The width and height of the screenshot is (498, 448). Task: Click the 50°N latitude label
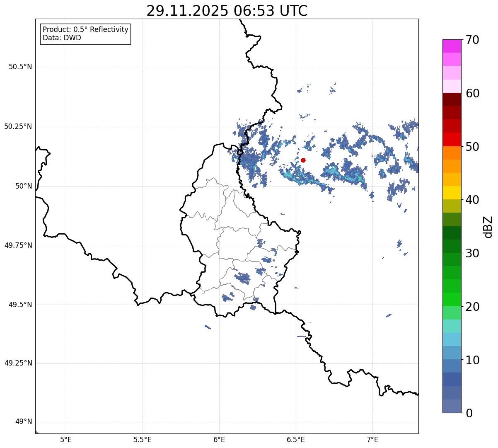pyautogui.click(x=24, y=186)
